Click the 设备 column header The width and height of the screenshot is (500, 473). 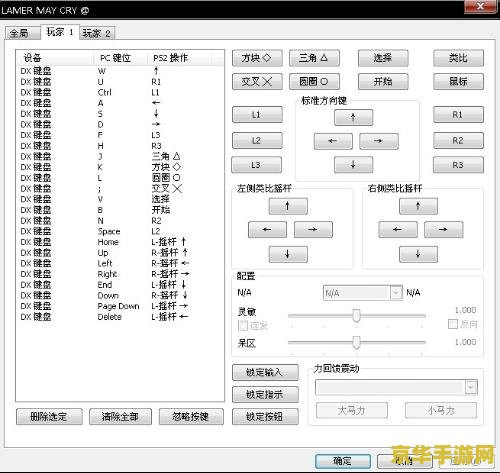(55, 58)
